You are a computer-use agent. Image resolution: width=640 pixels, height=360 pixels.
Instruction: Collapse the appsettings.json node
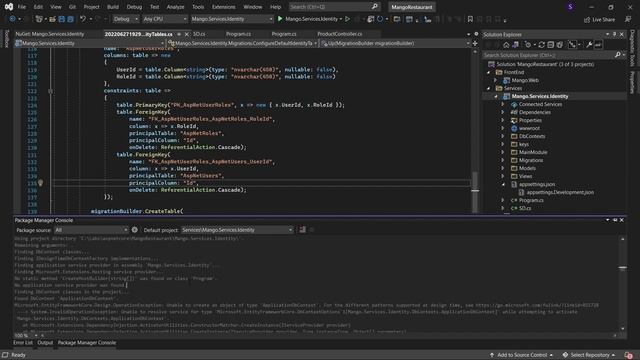point(503,184)
